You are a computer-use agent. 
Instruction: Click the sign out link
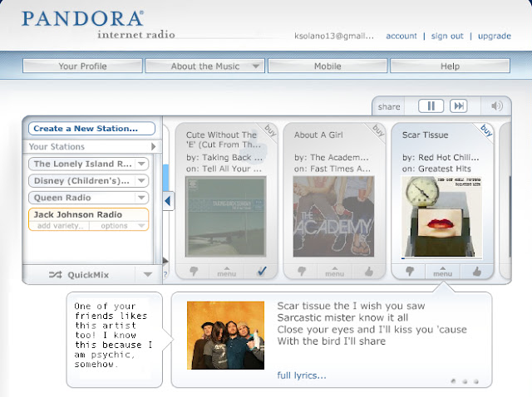pos(447,36)
